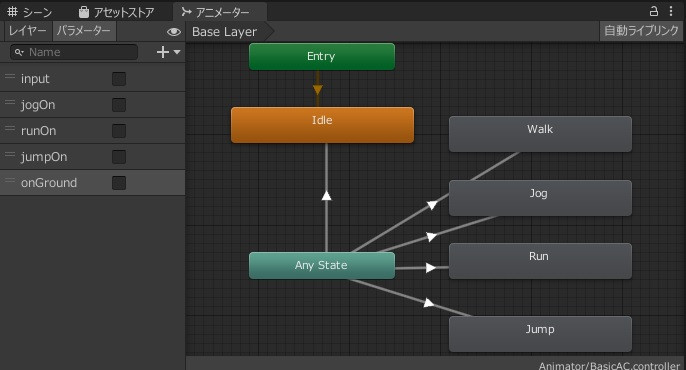Select the jumpOn parameter name
Image resolution: width=686 pixels, height=370 pixels.
pyautogui.click(x=44, y=157)
